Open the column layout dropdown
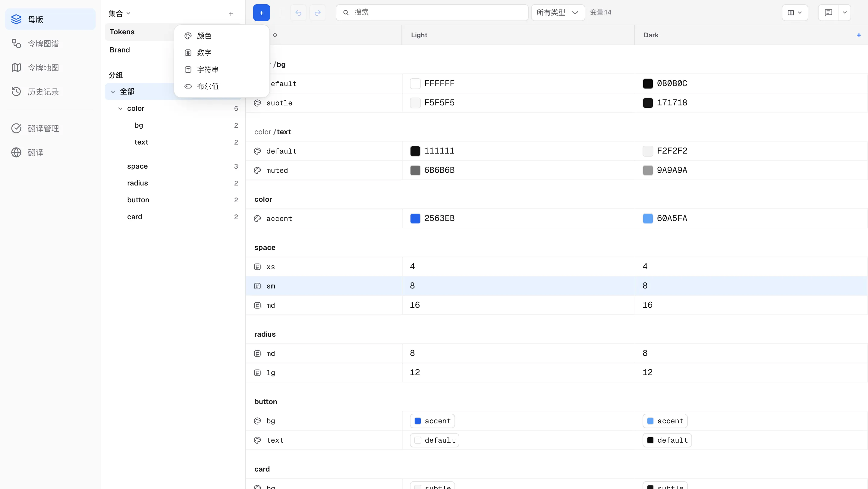This screenshot has width=868, height=489. tap(794, 13)
